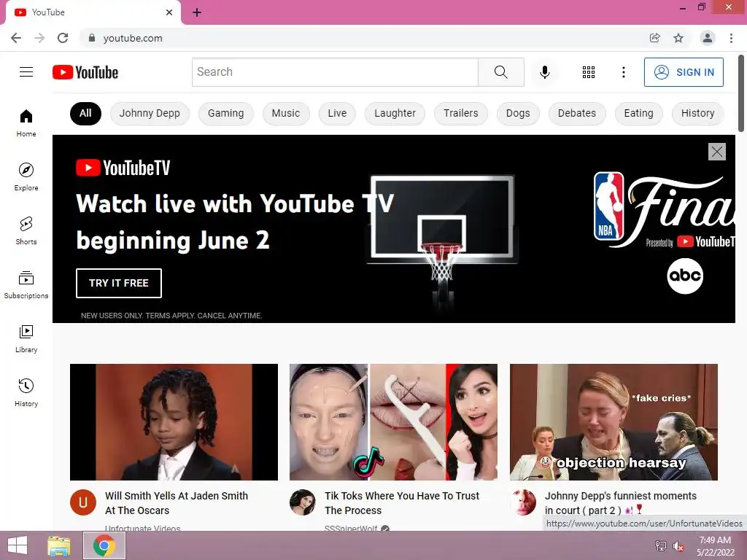Open YouTube settings three-dot menu
The image size is (747, 560).
623,72
